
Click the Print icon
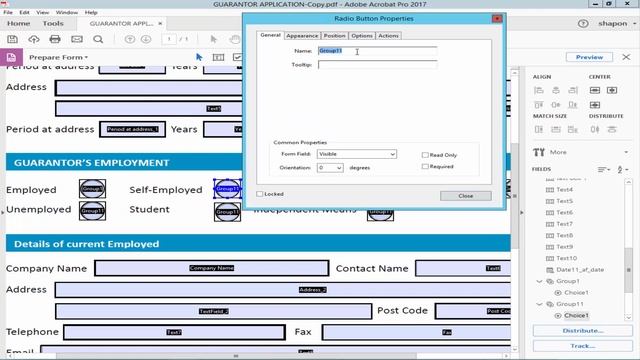[55, 39]
